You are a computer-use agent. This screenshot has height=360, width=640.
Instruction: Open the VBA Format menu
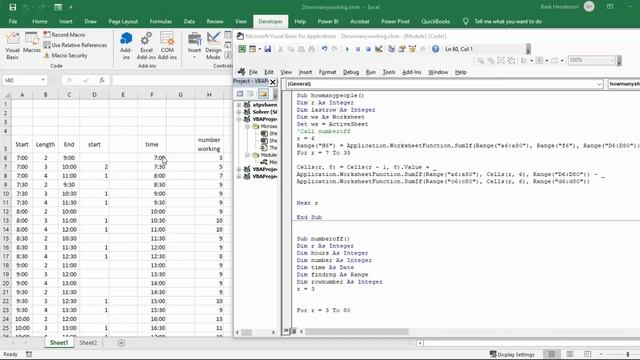pos(327,72)
